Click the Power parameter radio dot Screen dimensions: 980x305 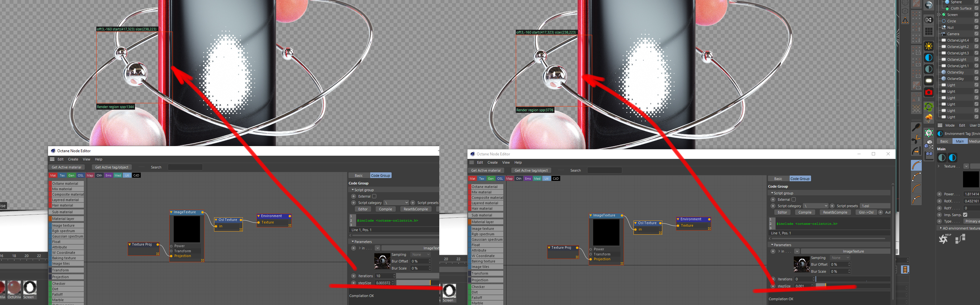coord(939,194)
